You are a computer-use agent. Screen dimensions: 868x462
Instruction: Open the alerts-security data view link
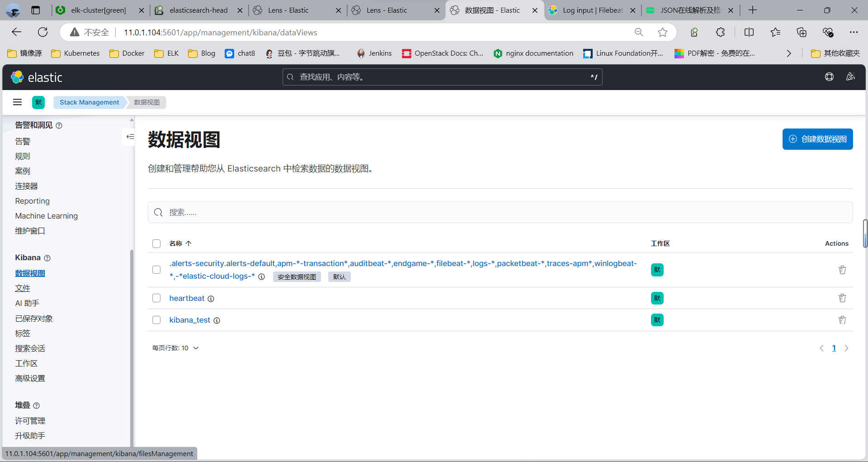[x=402, y=270]
